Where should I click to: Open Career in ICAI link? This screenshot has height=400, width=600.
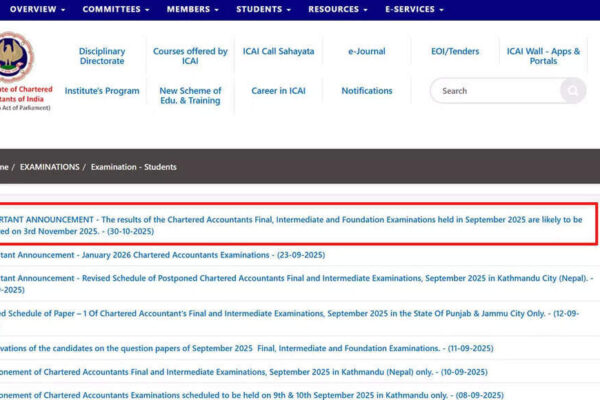click(279, 91)
